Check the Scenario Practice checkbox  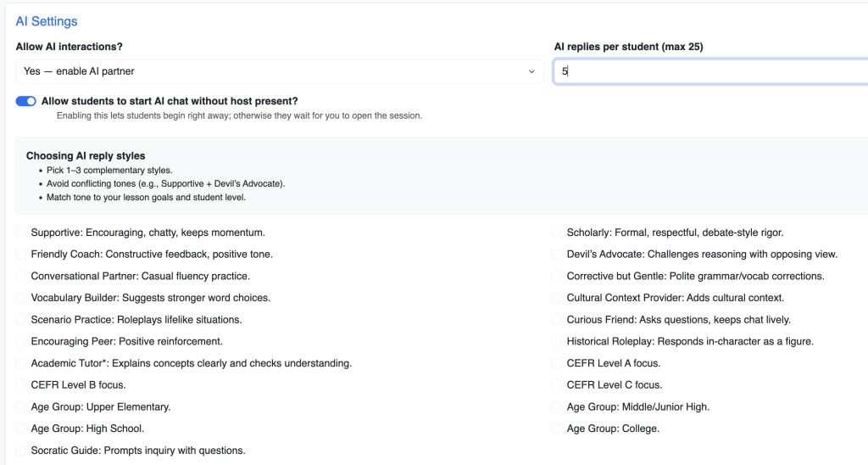[20, 320]
